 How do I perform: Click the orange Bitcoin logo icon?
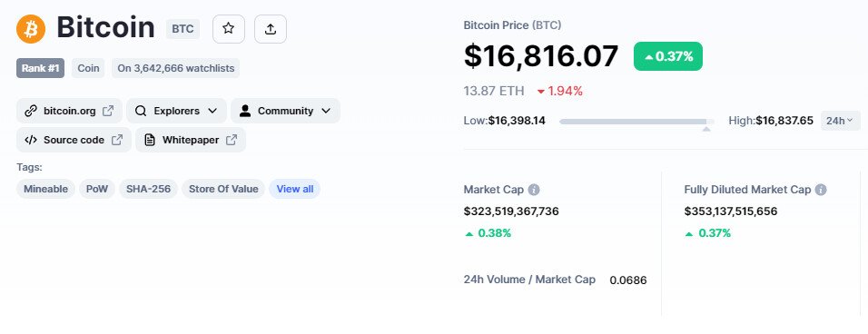pos(31,29)
